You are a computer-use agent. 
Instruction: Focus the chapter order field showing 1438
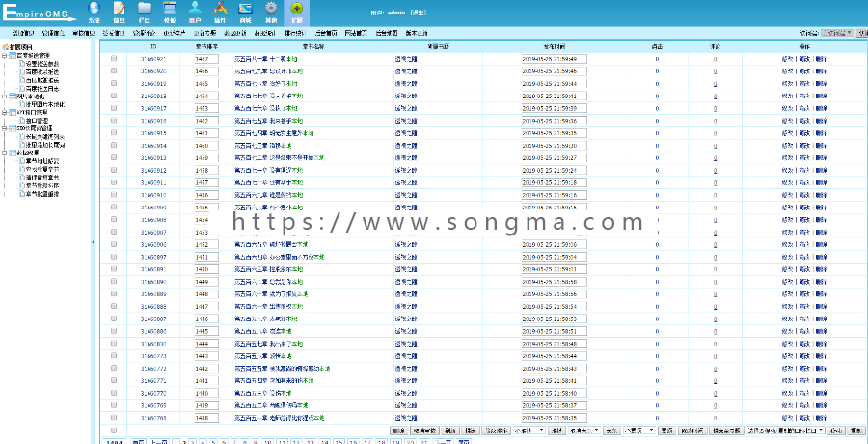click(206, 418)
